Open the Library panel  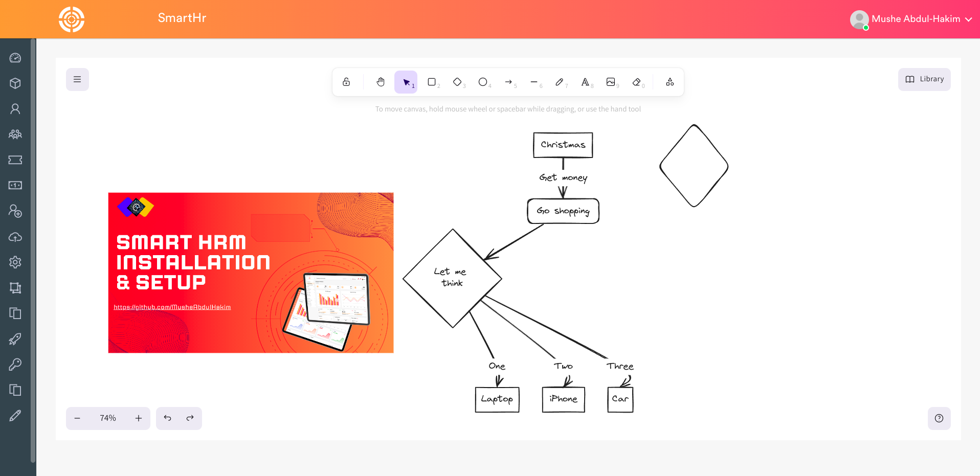tap(924, 79)
